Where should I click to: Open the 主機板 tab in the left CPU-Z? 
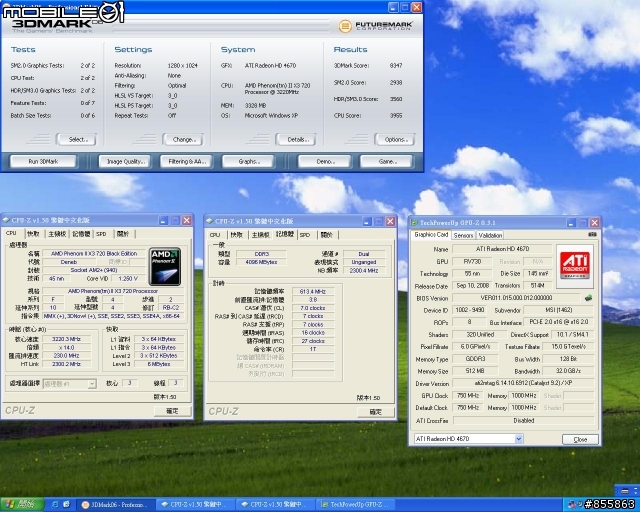click(x=57, y=234)
